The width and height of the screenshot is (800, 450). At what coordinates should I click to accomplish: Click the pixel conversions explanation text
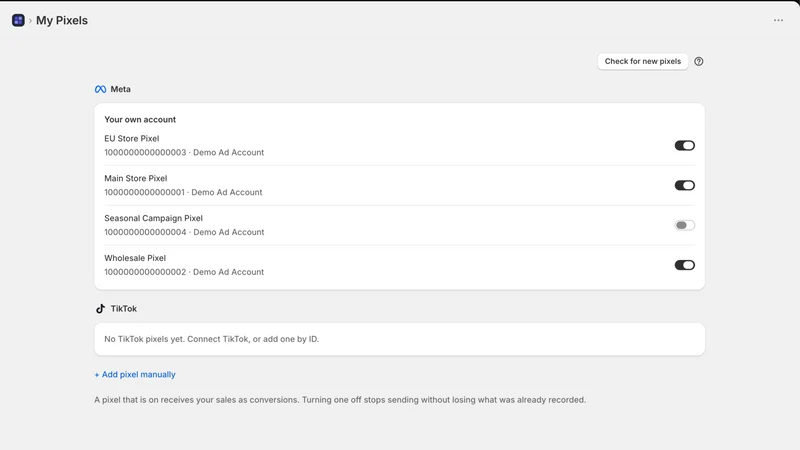coord(340,400)
